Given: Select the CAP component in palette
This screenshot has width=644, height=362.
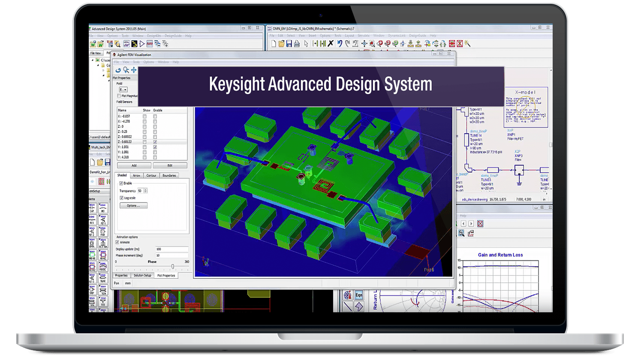Looking at the screenshot, I should click(92, 208).
